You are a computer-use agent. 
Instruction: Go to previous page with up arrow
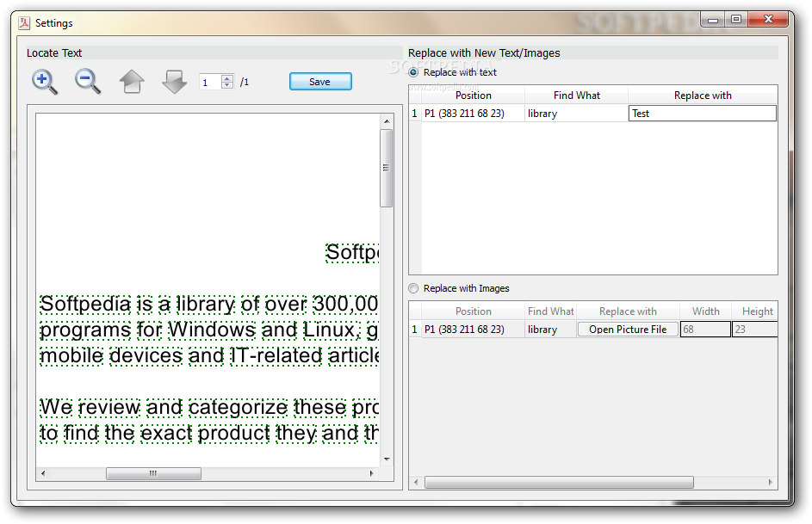coord(132,82)
